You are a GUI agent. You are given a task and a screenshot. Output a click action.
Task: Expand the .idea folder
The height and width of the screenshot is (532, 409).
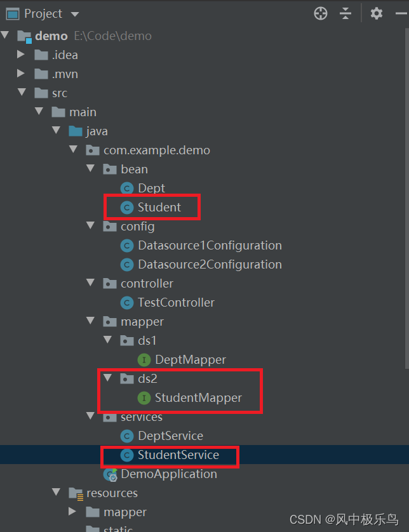22,55
